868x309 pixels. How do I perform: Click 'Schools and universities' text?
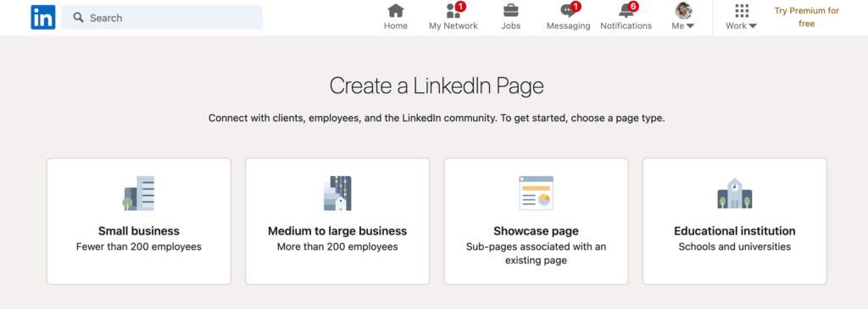pos(735,247)
